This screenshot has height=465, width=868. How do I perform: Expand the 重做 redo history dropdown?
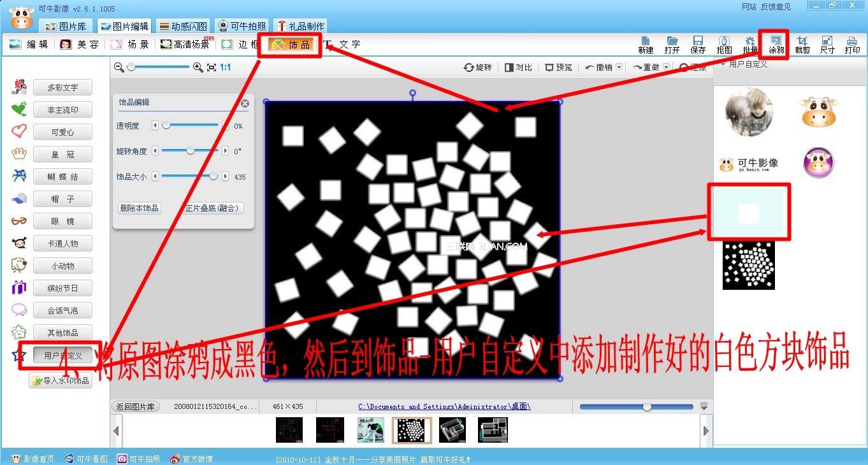click(666, 67)
